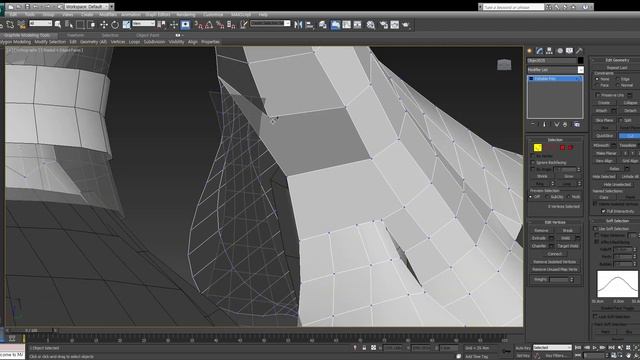This screenshot has width=640, height=360.
Task: Select the Normal constraint radio button
Action: (x=617, y=85)
